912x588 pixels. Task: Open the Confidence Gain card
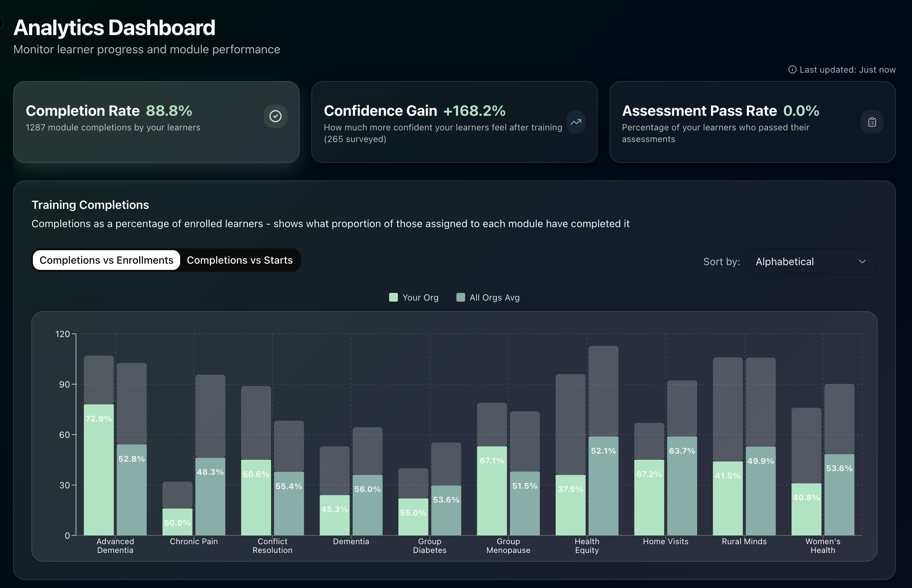(x=455, y=122)
